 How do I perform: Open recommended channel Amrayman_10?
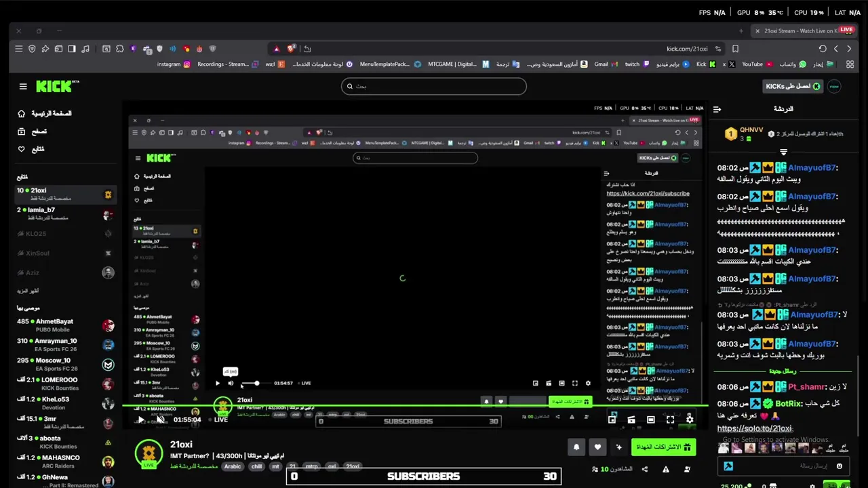64,344
